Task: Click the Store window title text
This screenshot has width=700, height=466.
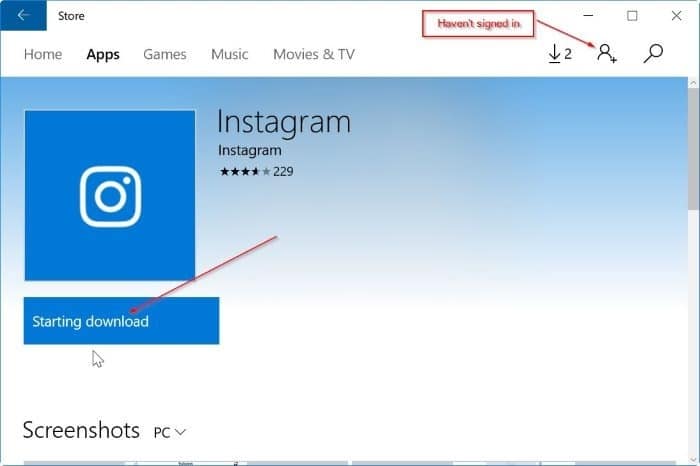Action: click(71, 16)
